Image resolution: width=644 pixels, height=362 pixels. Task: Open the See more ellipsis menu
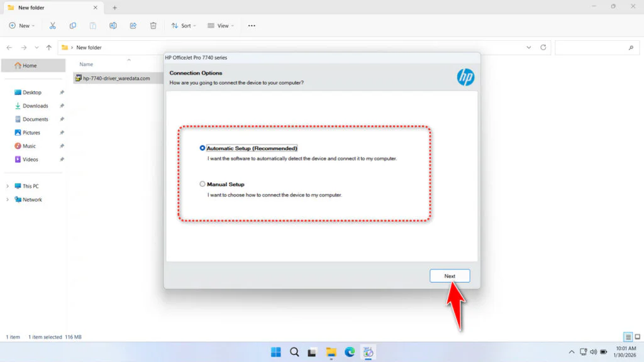[x=251, y=25]
